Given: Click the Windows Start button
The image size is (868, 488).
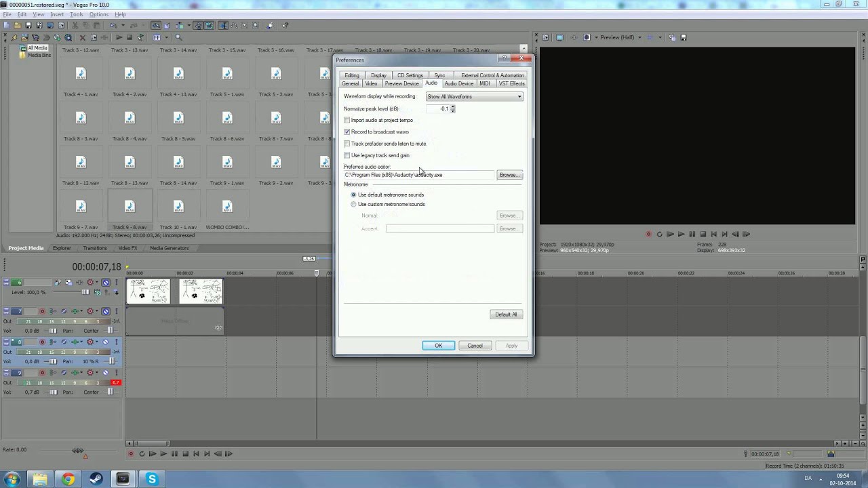Looking at the screenshot, I should (x=12, y=479).
